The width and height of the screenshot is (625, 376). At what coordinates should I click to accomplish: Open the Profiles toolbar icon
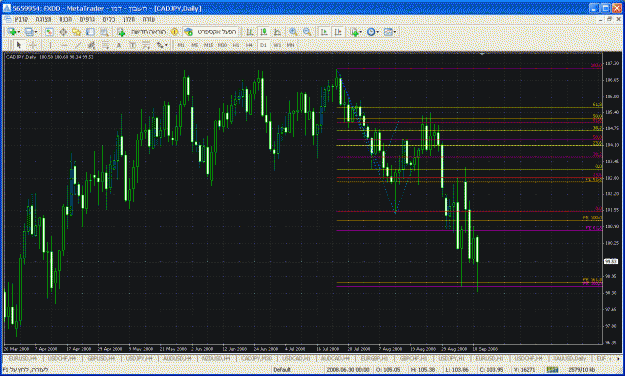coord(29,32)
